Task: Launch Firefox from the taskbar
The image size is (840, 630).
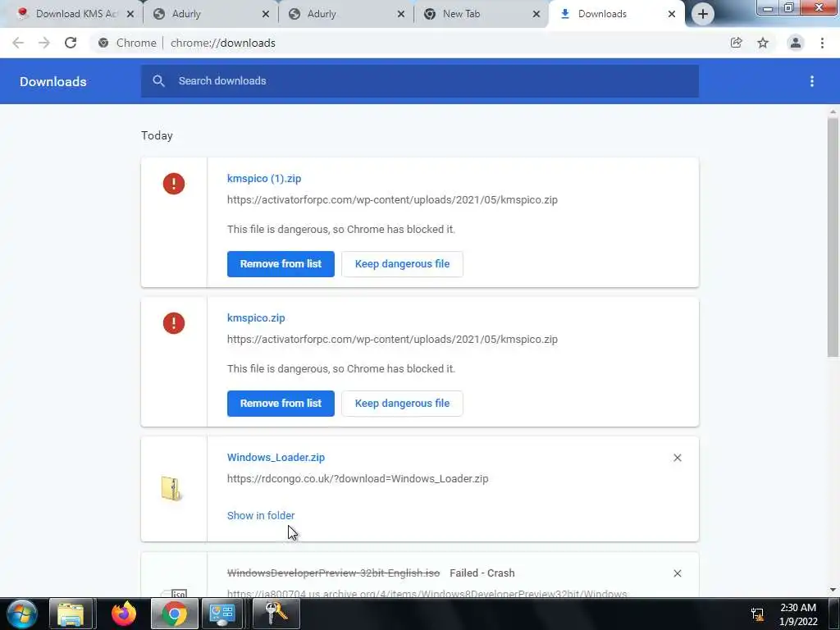Action: tap(124, 614)
